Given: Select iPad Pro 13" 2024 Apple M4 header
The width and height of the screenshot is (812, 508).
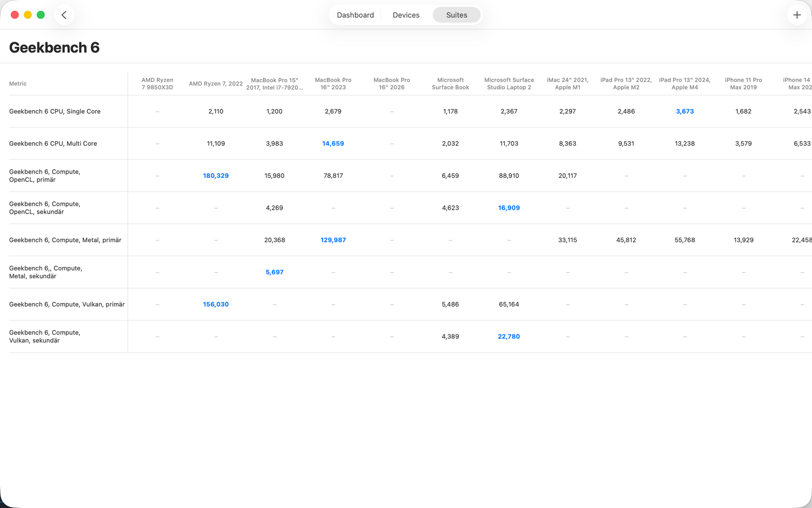Looking at the screenshot, I should point(685,84).
